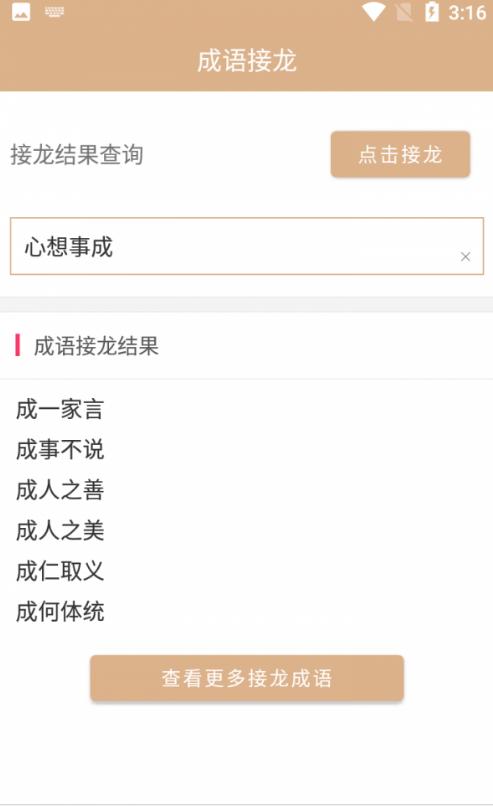
Task: Tap the 成语接龙结果 section heading
Action: pyautogui.click(x=96, y=346)
